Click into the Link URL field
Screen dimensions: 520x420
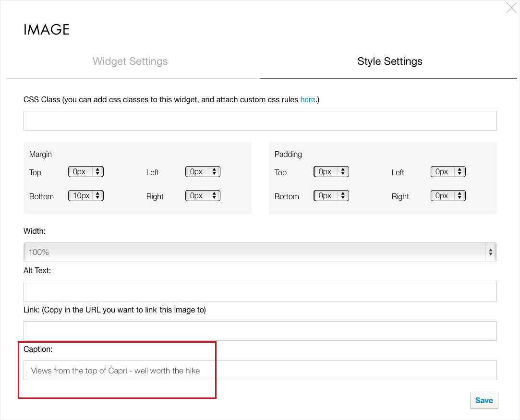coord(260,331)
